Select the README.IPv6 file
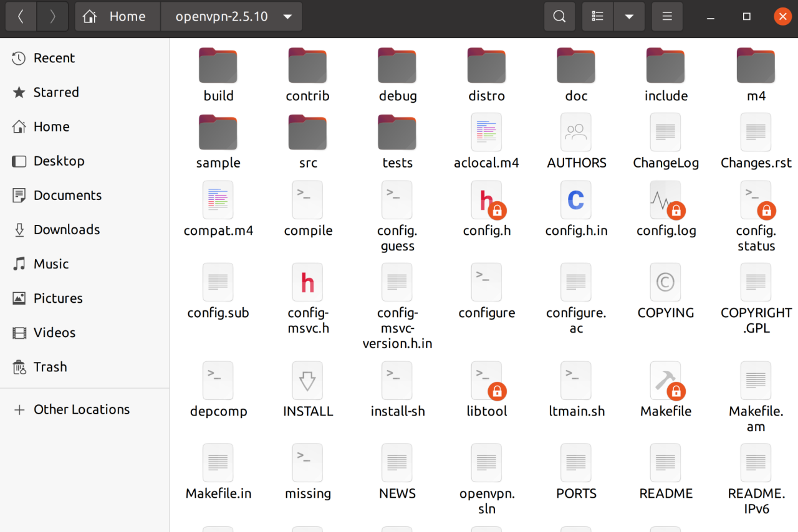Viewport: 798px width, 532px height. tap(756, 480)
